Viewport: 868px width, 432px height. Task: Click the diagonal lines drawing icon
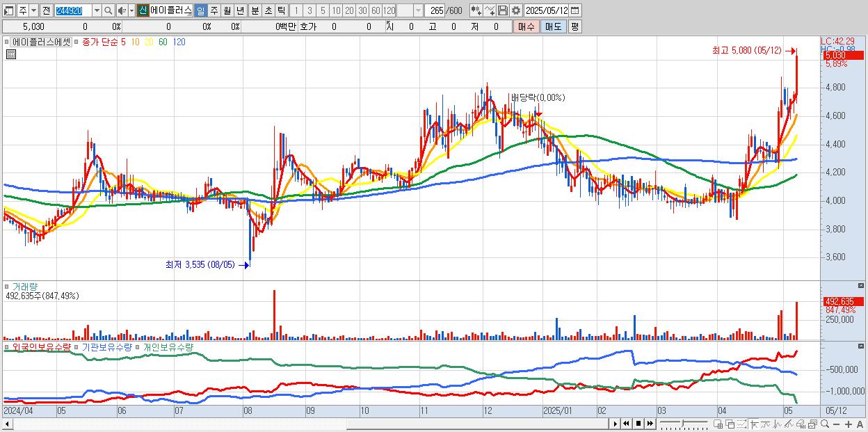point(789,424)
